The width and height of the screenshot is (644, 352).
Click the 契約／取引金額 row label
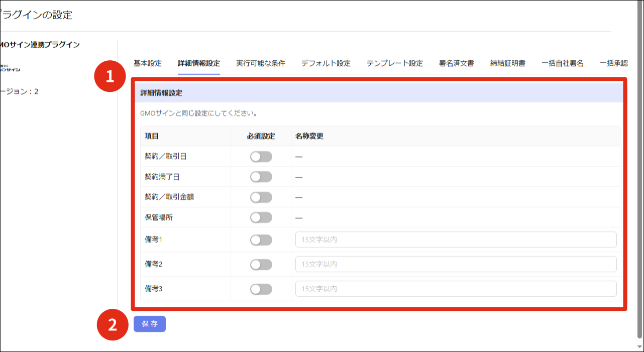point(169,197)
